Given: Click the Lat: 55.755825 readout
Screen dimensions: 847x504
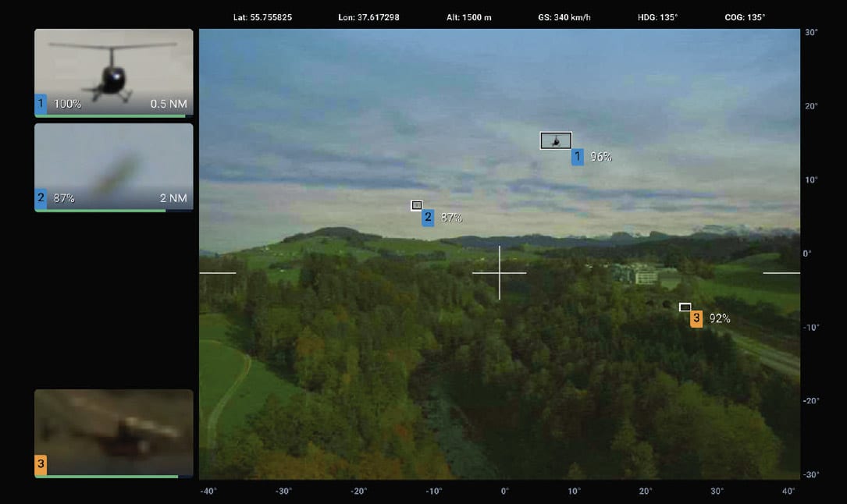Looking at the screenshot, I should (x=262, y=17).
